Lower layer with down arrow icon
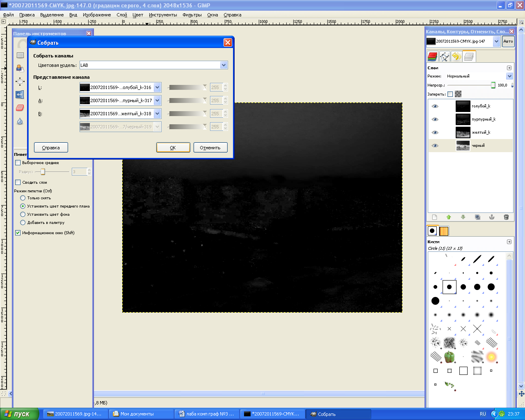The image size is (525, 420). 463,217
